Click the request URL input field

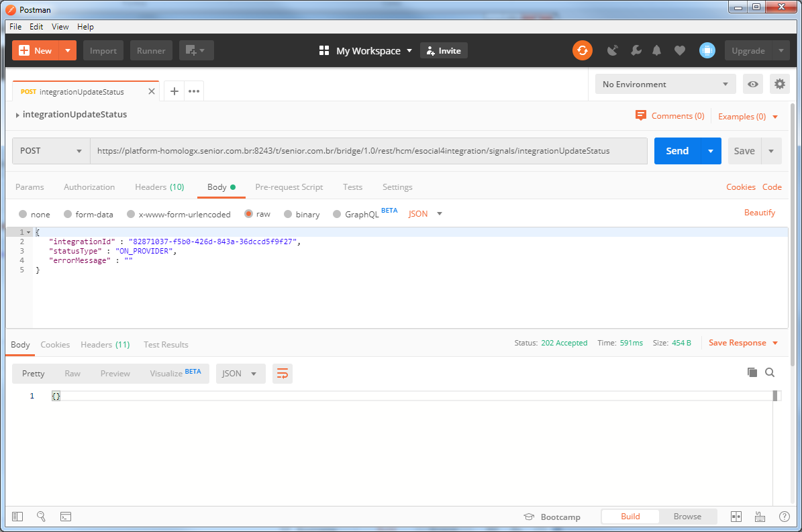click(368, 151)
